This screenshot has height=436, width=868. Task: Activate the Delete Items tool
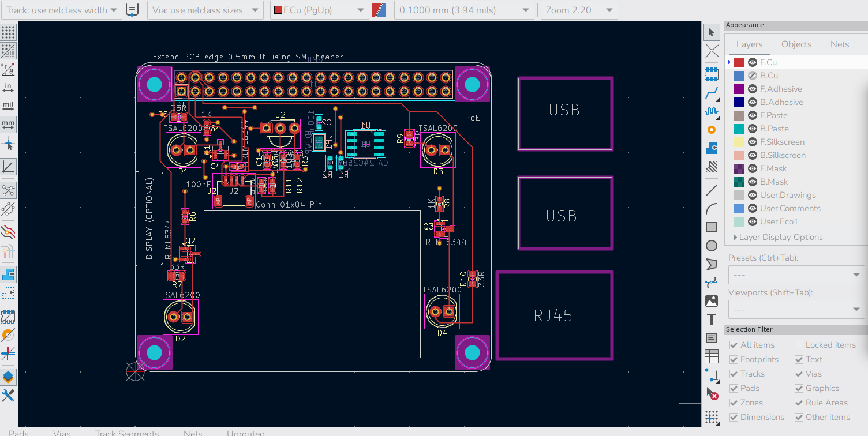click(712, 396)
